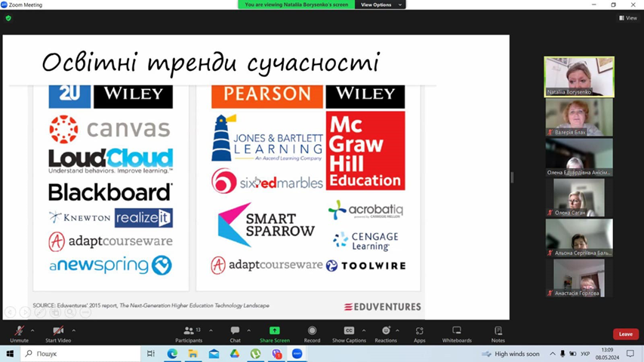Start Video in the Zoom toolbar
This screenshot has width=644, height=362.
58,334
